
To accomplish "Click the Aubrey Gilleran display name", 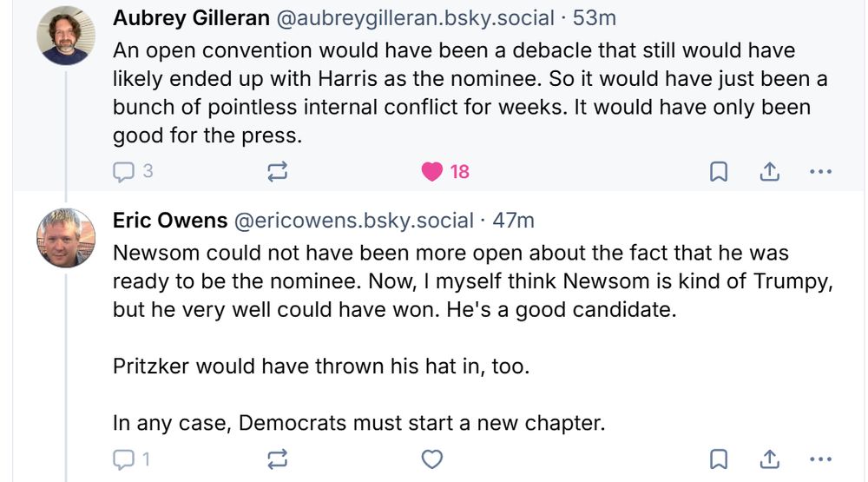I will click(191, 17).
